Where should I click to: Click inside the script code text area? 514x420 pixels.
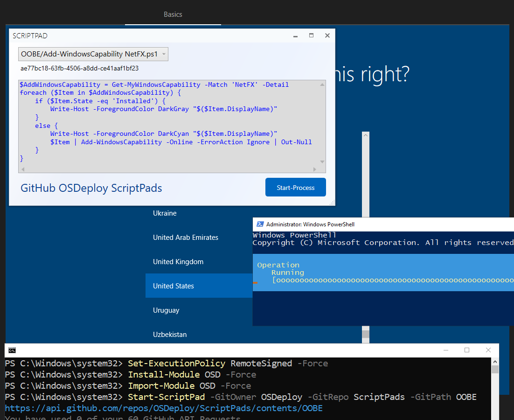[x=169, y=123]
